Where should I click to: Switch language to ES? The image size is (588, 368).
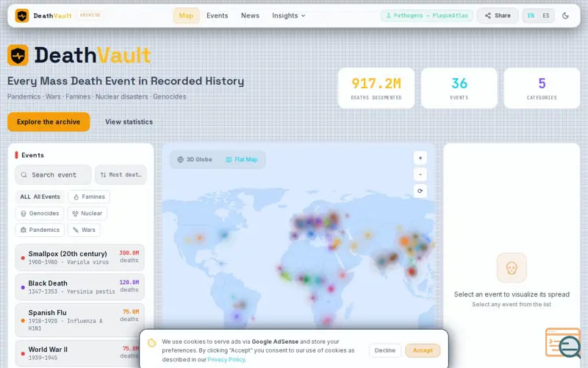pyautogui.click(x=546, y=15)
